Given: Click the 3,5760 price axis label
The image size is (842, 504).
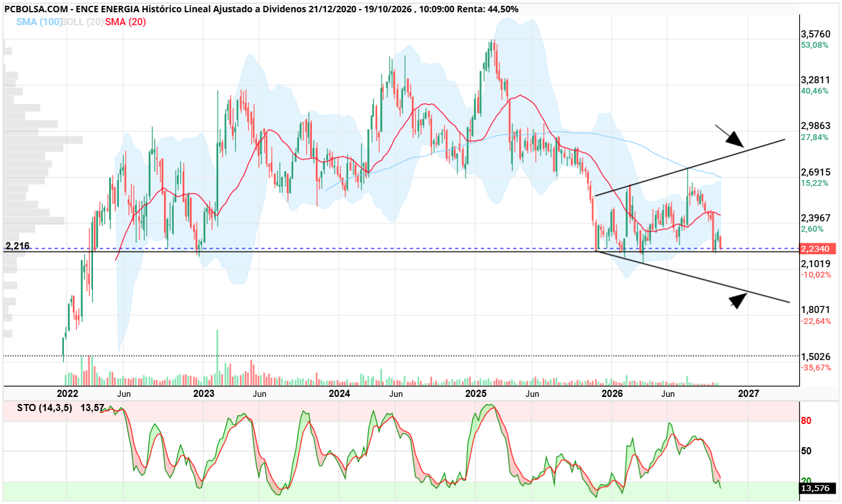Looking at the screenshot, I should click(815, 34).
